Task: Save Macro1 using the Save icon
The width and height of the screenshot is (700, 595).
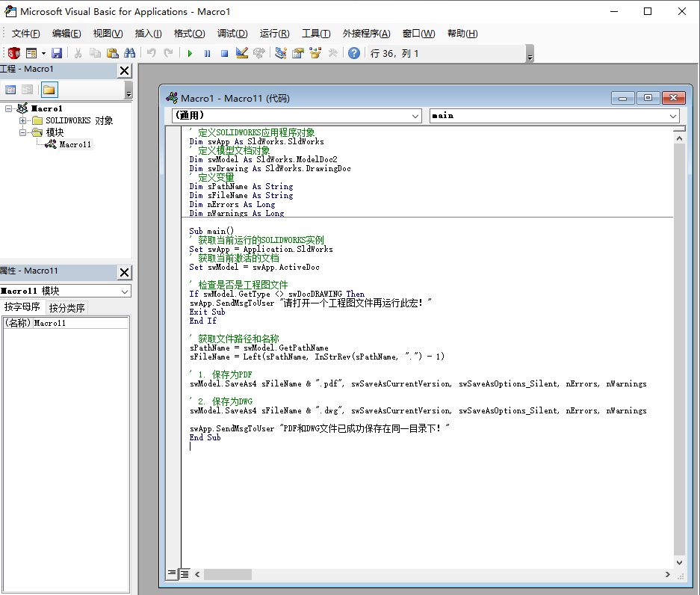Action: point(56,53)
